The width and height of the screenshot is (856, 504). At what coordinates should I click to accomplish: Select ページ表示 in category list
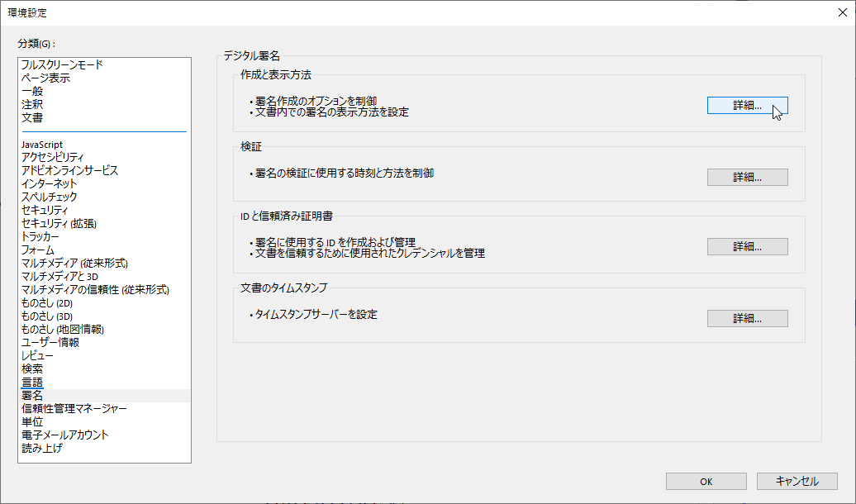(x=45, y=78)
